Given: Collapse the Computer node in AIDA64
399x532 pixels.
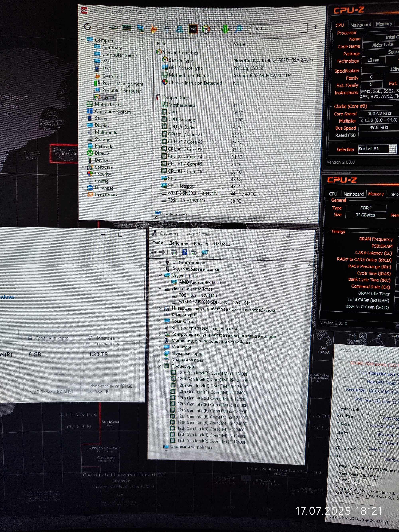Looking at the screenshot, I should click(82, 39).
